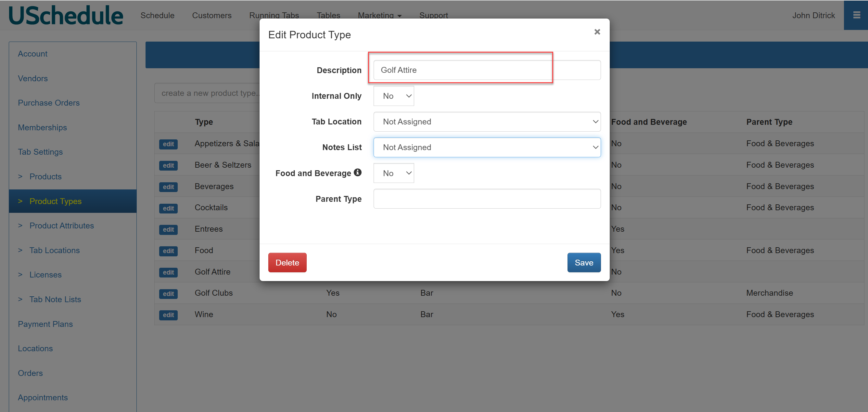Go to Customers in top navigation

(211, 16)
